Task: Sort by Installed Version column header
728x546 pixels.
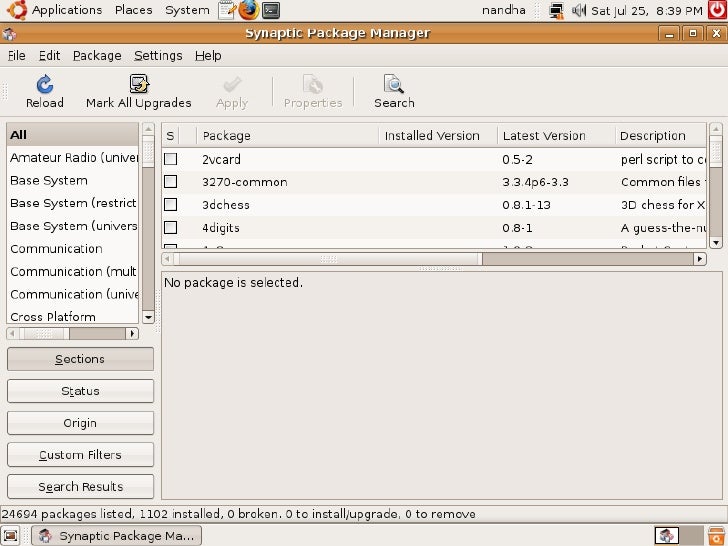Action: point(438,136)
